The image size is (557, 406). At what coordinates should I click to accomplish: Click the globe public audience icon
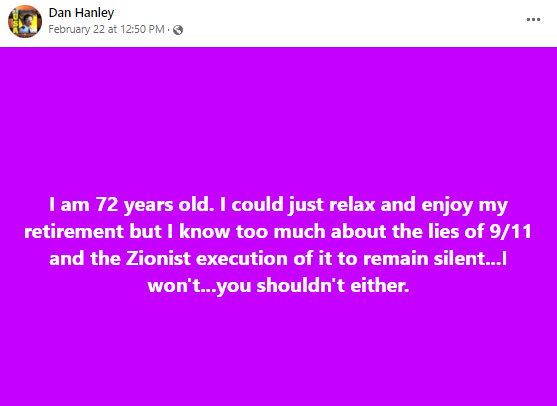(178, 30)
